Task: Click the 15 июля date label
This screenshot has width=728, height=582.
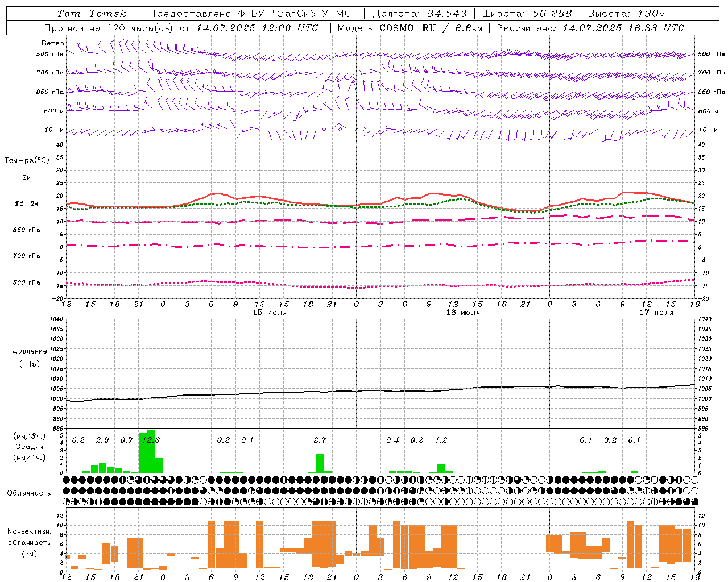Action: coord(270,313)
